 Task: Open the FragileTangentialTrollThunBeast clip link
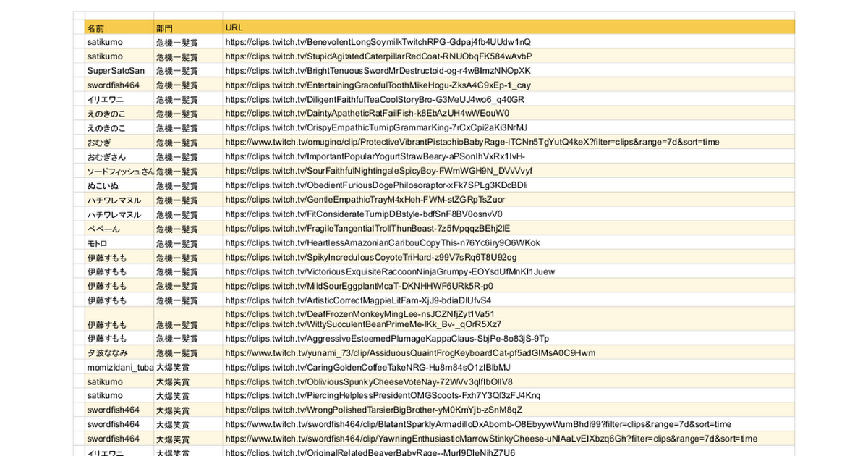(x=368, y=229)
